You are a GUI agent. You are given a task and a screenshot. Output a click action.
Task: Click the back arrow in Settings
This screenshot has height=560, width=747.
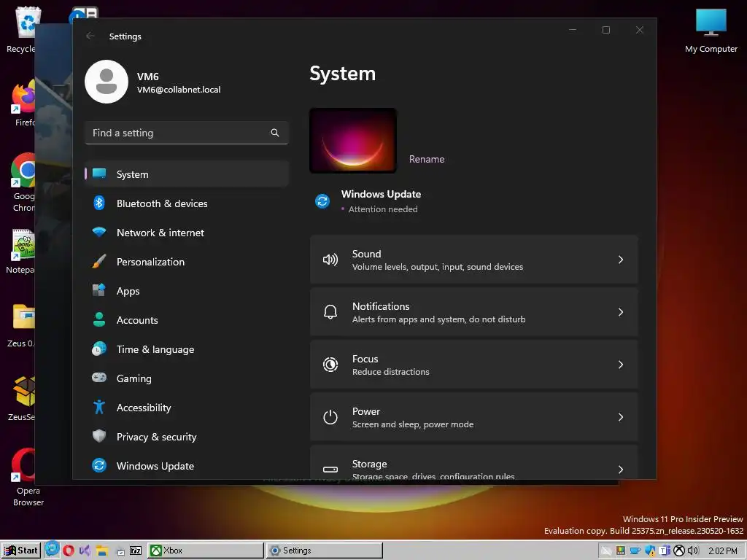90,36
